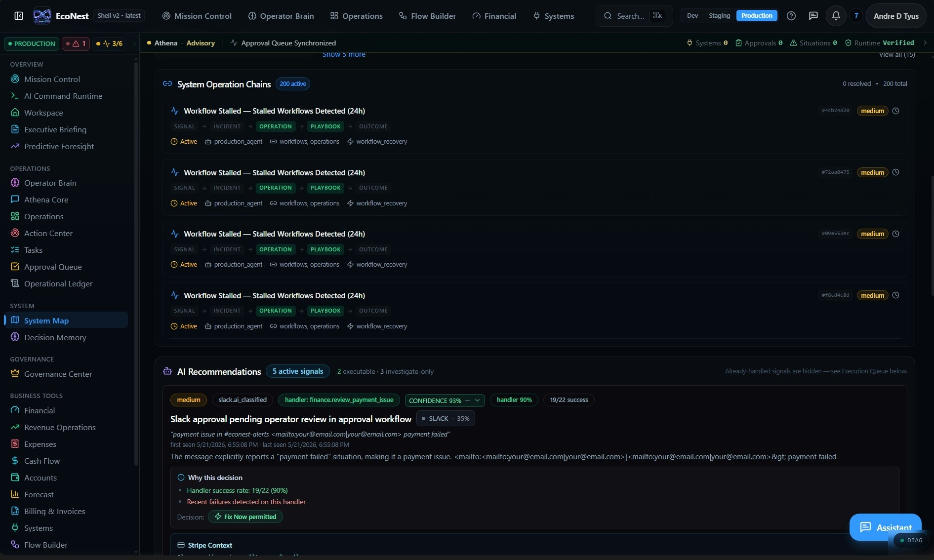
Task: Click the Accounts wallet icon
Action: [15, 478]
